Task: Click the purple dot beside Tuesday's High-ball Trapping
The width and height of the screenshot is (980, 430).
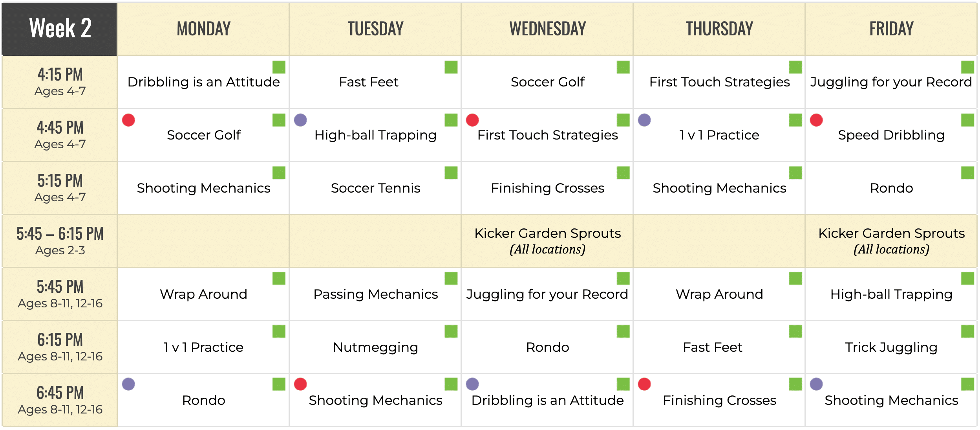Action: [x=300, y=120]
